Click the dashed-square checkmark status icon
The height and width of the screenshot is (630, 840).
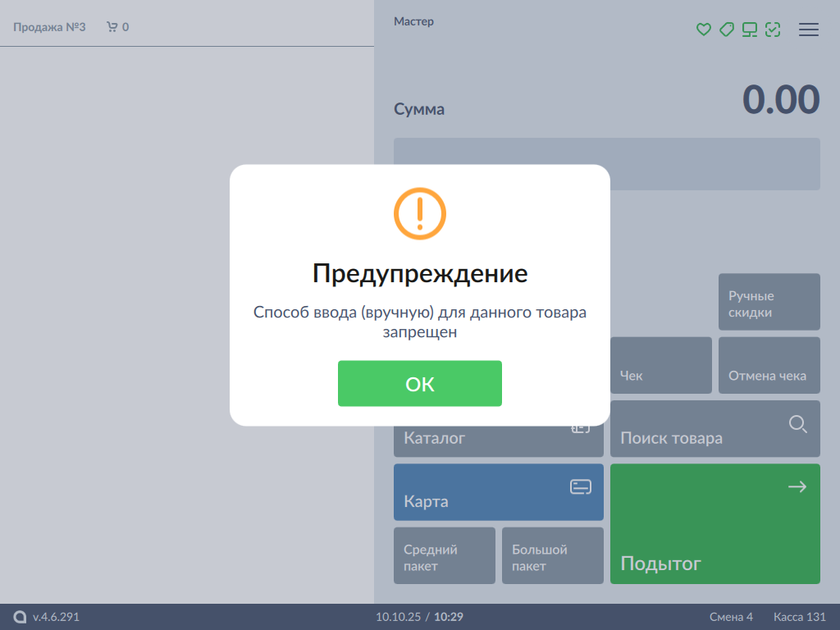coord(772,30)
